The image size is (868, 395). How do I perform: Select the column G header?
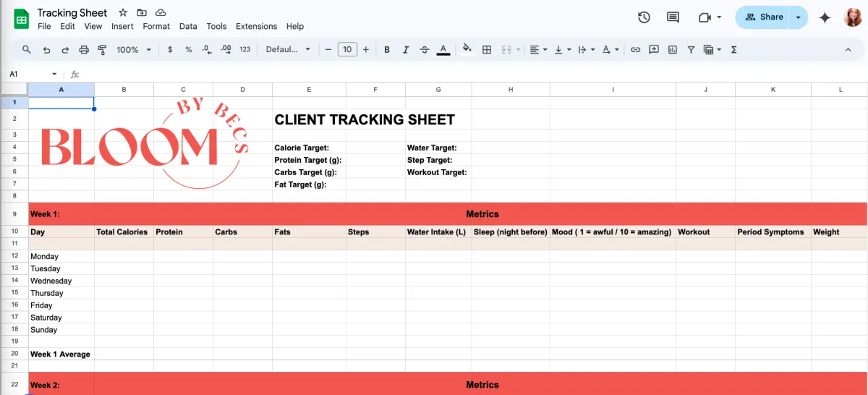(x=438, y=90)
